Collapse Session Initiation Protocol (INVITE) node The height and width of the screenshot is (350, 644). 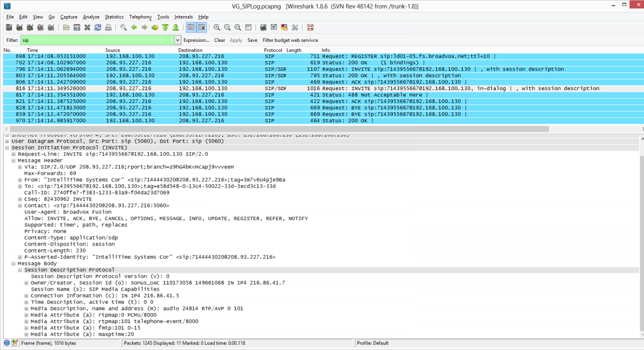7,147
